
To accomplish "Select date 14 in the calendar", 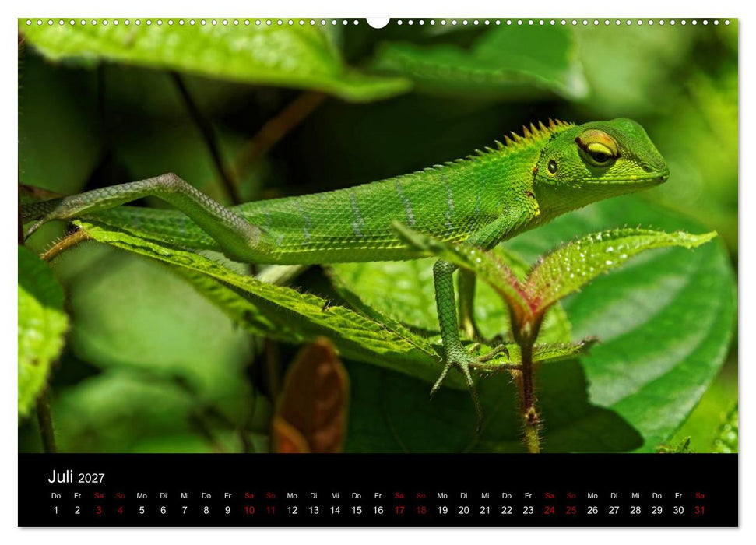I will (x=335, y=510).
